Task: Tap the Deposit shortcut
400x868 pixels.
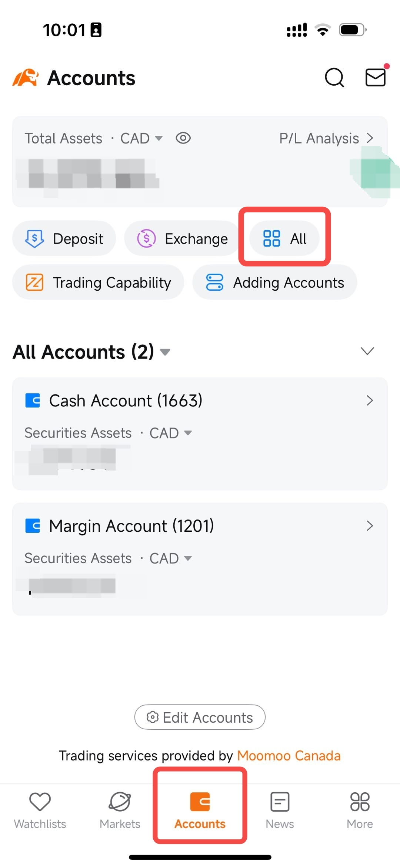Action: (x=64, y=238)
